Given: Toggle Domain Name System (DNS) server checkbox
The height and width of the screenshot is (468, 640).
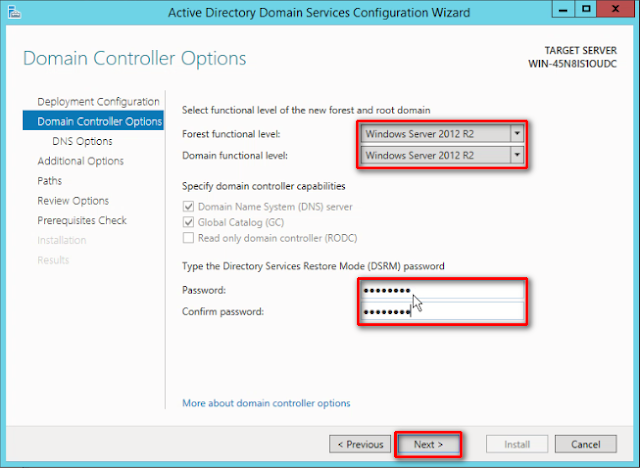Looking at the screenshot, I should tap(188, 206).
